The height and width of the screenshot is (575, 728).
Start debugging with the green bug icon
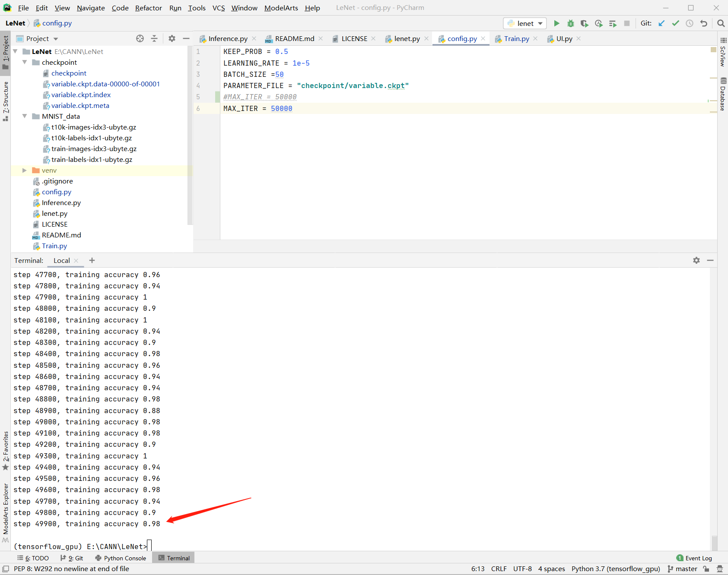point(571,23)
